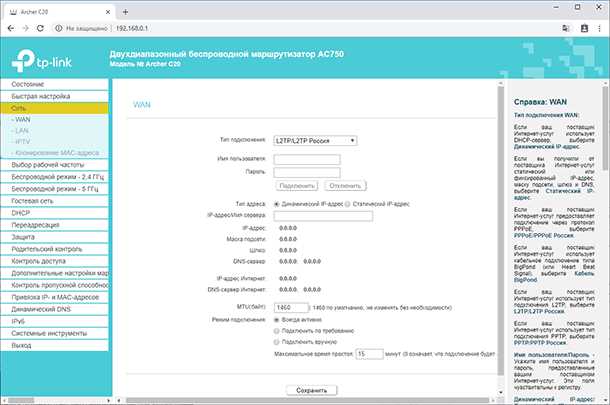Open IPv6 menu item
Image resolution: width=610 pixels, height=405 pixels.
(x=54, y=321)
